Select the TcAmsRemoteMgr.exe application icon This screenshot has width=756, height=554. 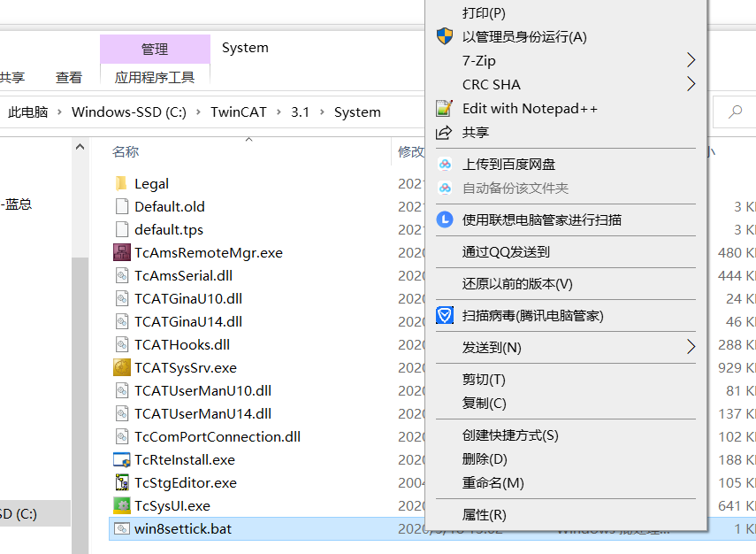pos(120,252)
